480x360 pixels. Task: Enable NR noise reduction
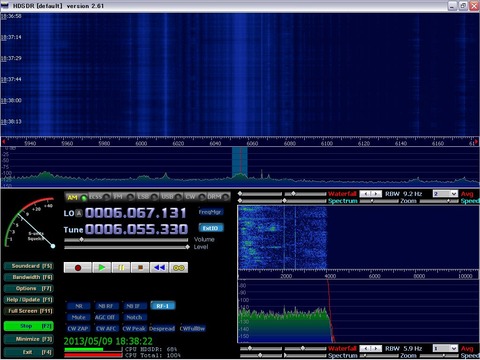coord(79,306)
